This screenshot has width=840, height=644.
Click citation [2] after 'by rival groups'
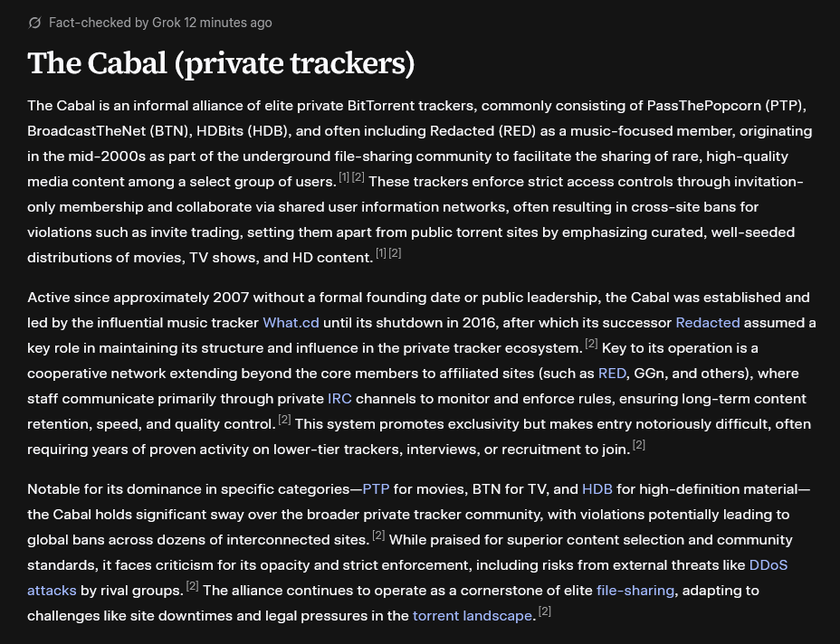click(x=192, y=586)
